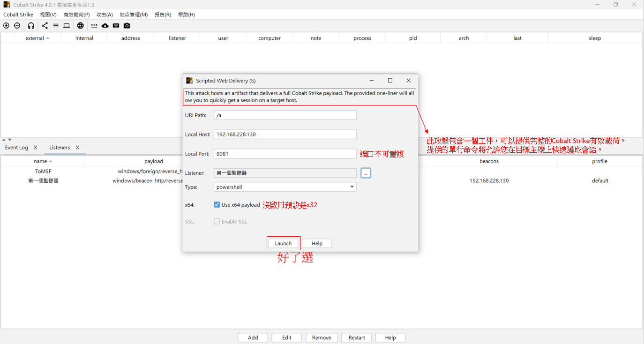
Task: Sort listeners by the payload column
Action: 154,161
